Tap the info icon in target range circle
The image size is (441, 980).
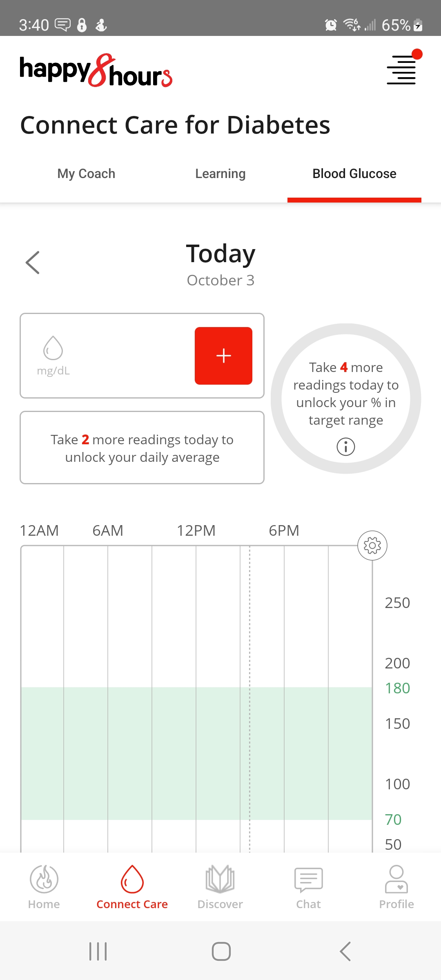(x=346, y=447)
